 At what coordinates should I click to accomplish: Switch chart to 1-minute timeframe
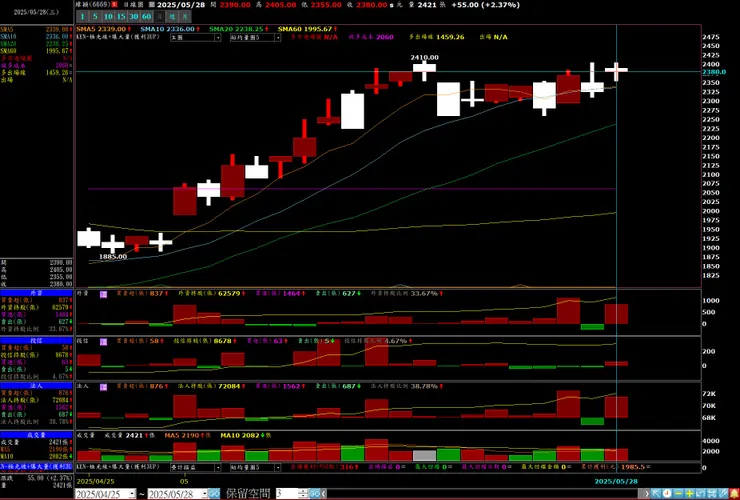tap(83, 17)
